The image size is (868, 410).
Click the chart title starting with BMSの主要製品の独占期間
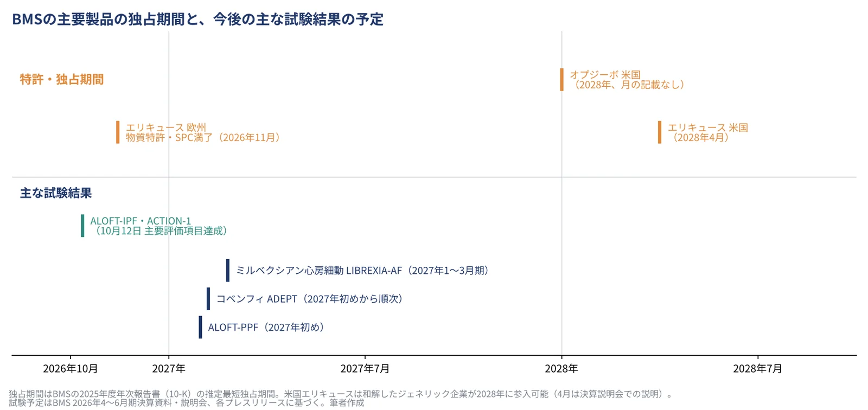(197, 20)
